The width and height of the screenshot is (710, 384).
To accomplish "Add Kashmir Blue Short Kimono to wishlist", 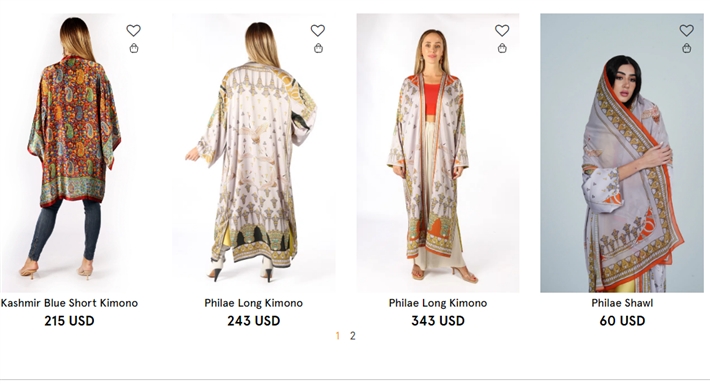I will (x=133, y=30).
